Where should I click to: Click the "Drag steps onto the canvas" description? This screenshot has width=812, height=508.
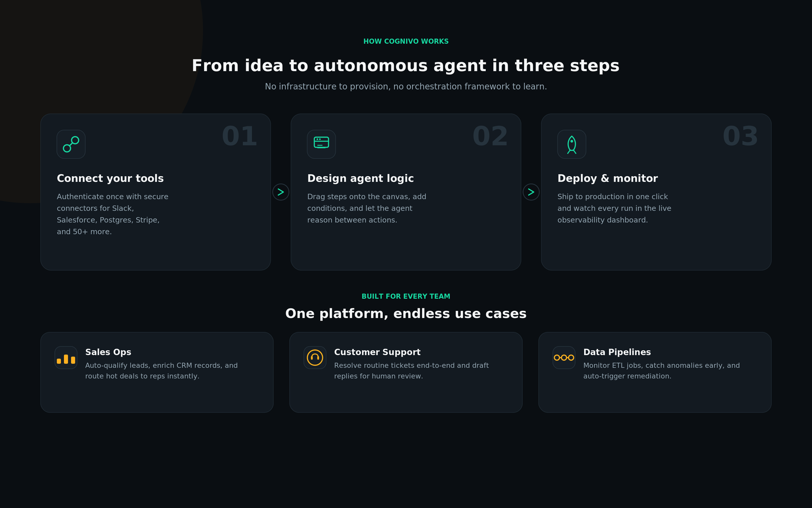coord(366,208)
